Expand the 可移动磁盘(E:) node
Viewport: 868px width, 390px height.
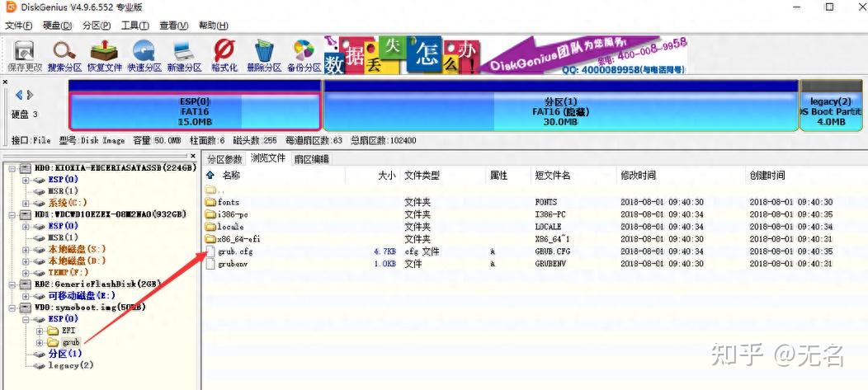click(26, 296)
